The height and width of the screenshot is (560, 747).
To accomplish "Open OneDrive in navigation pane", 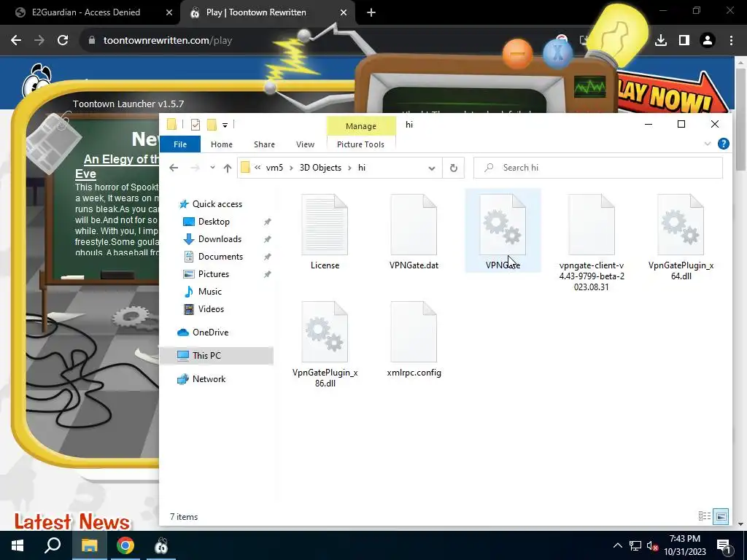I will point(210,332).
